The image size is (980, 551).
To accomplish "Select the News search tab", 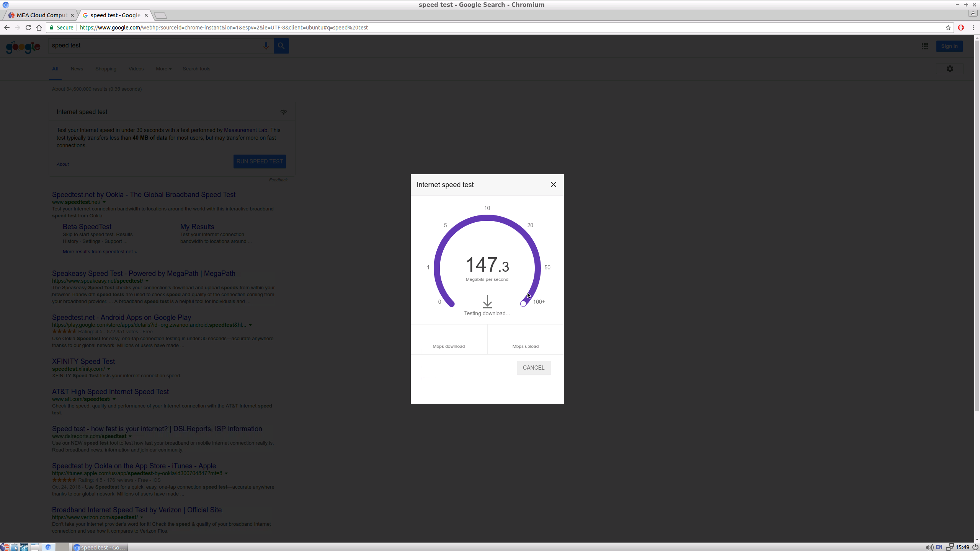I will tap(77, 69).
